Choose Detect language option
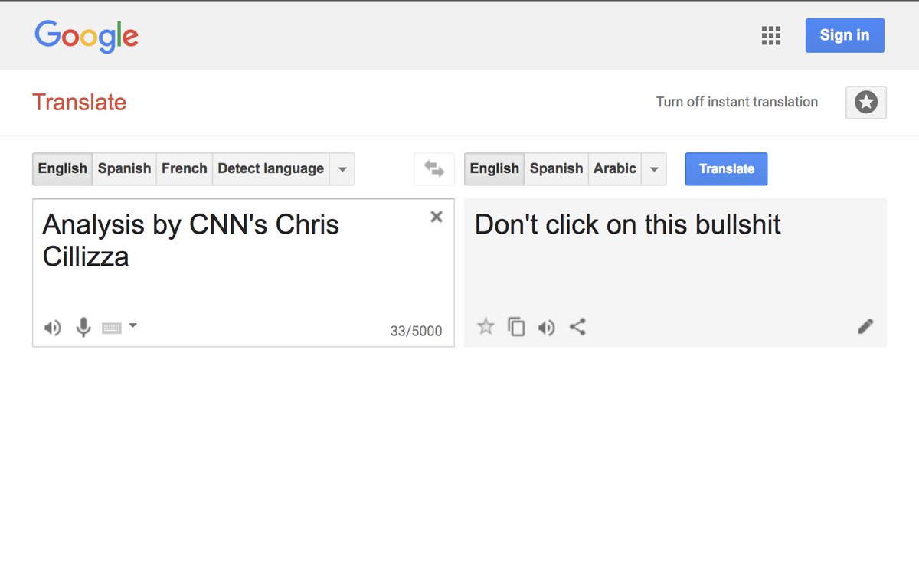919x588 pixels. click(x=271, y=168)
